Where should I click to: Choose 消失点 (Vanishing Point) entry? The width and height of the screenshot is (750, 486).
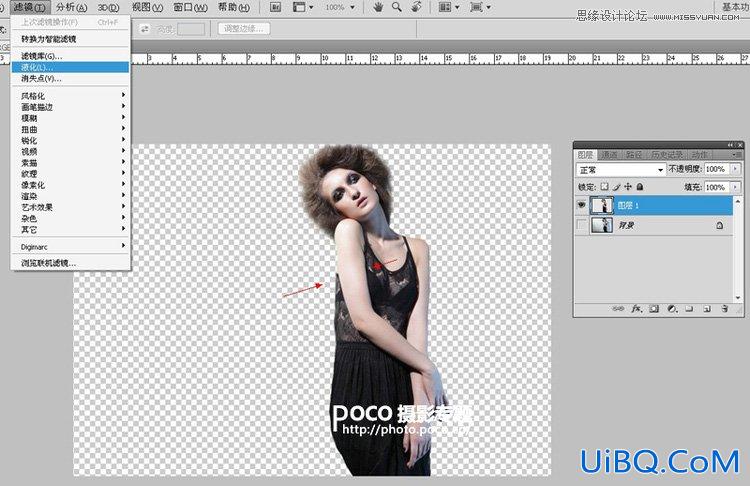click(70, 78)
